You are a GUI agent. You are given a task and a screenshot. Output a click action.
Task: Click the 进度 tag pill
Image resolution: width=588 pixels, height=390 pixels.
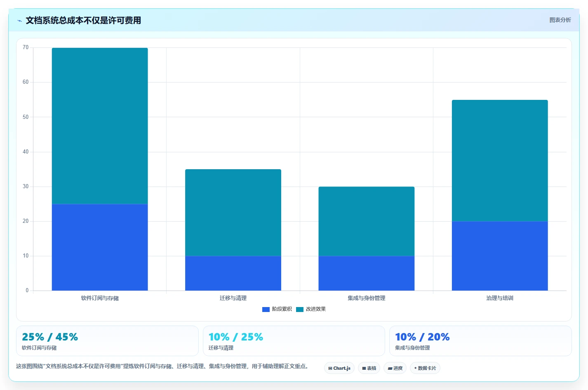pos(395,368)
